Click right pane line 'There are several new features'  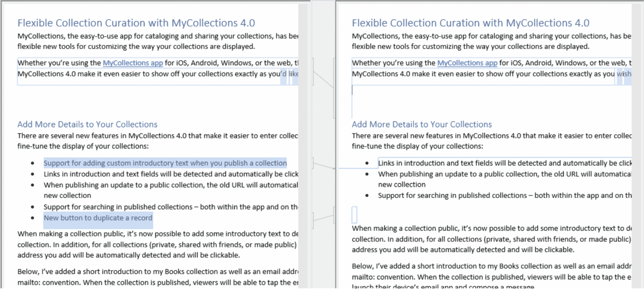(x=492, y=135)
